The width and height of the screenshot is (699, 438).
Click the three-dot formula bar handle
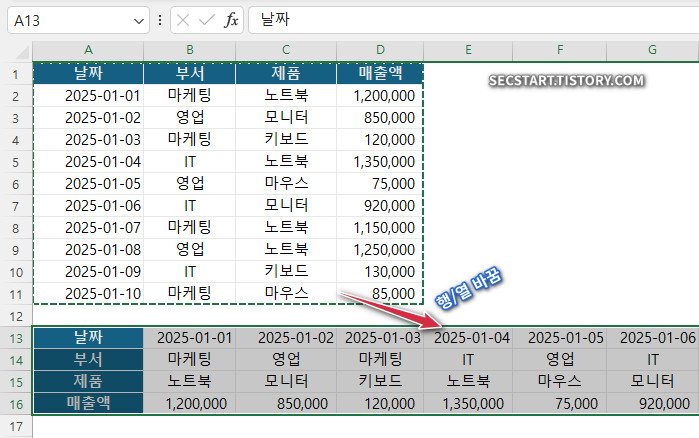click(160, 20)
